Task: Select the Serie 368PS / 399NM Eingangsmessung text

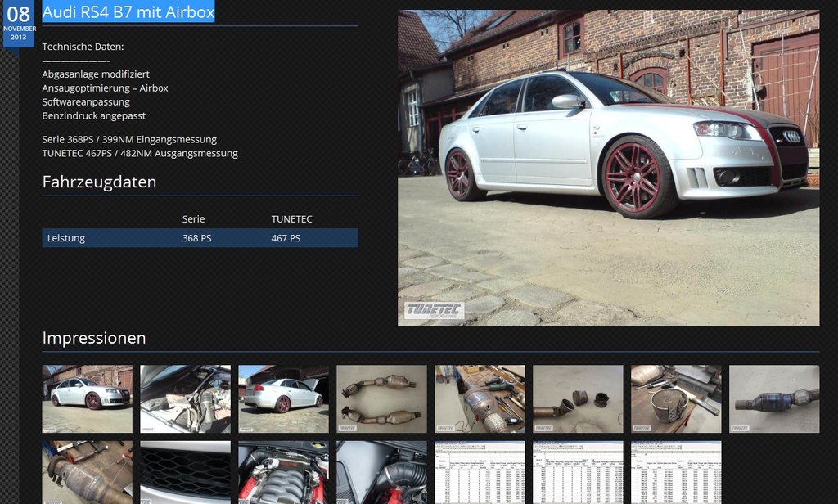Action: point(129,139)
